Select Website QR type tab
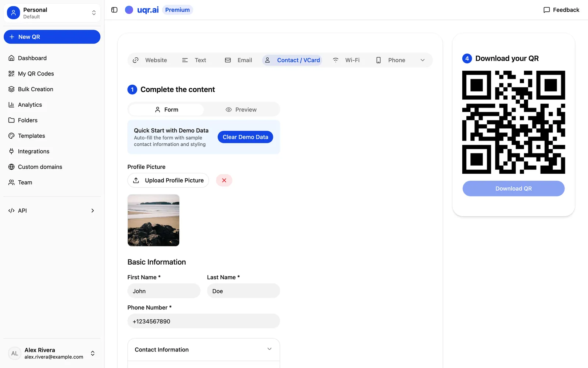This screenshot has height=368, width=588. [x=150, y=60]
